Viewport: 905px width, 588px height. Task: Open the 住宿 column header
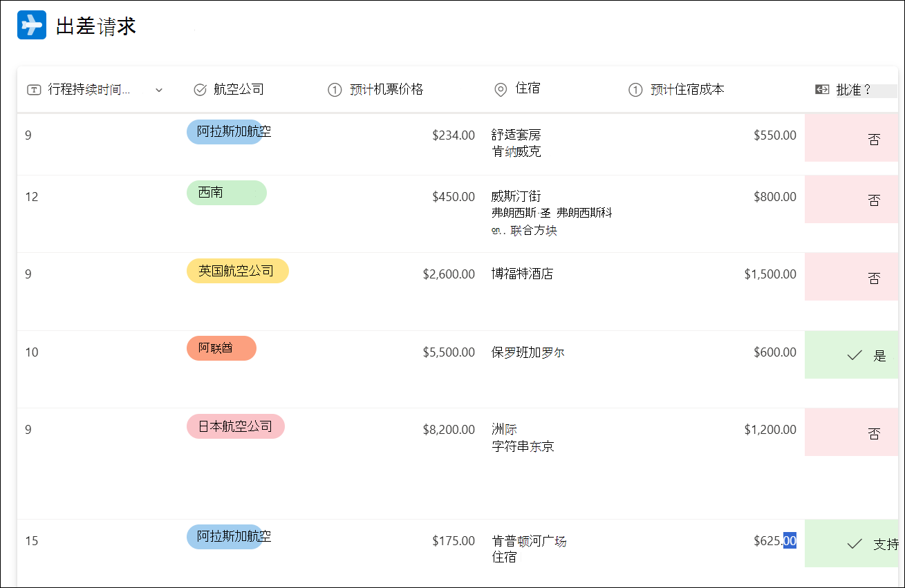coord(528,88)
